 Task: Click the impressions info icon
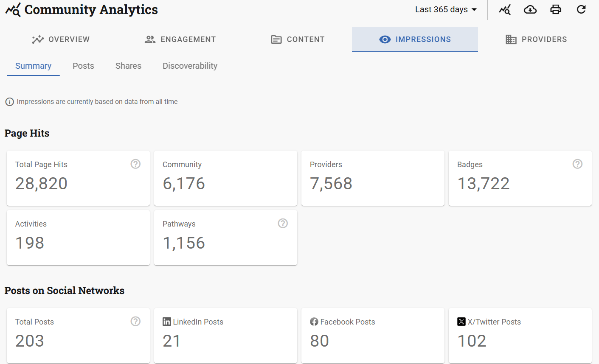coord(9,102)
